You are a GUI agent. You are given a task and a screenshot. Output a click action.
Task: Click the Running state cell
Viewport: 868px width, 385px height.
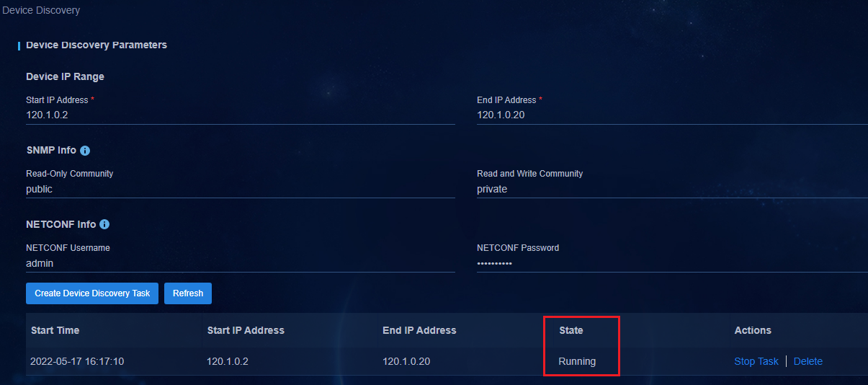577,361
